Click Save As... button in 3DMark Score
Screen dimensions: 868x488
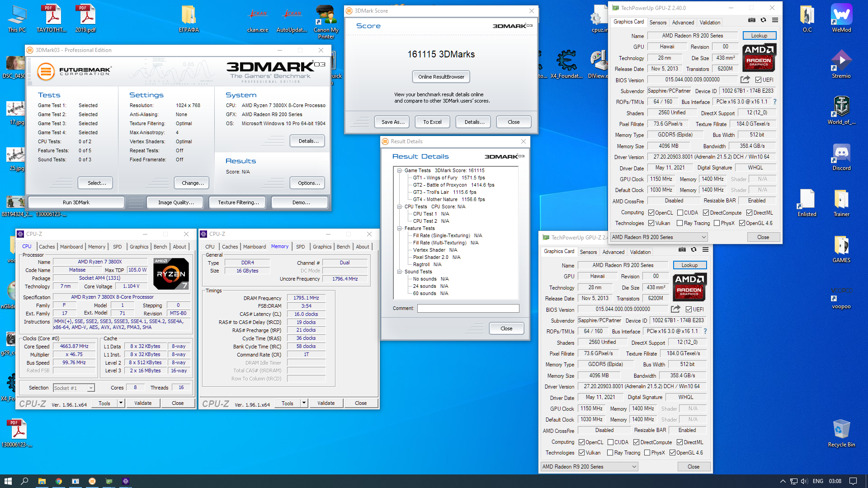(392, 122)
